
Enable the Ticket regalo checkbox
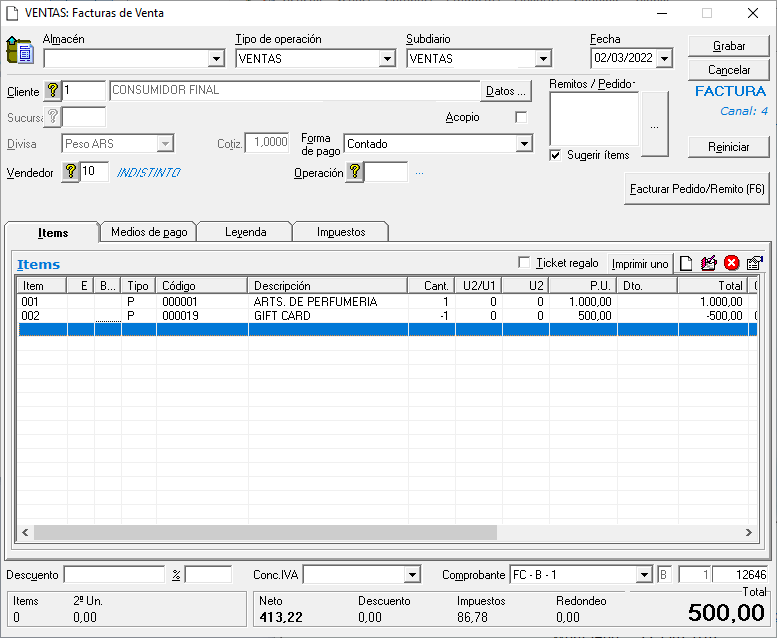pyautogui.click(x=524, y=263)
